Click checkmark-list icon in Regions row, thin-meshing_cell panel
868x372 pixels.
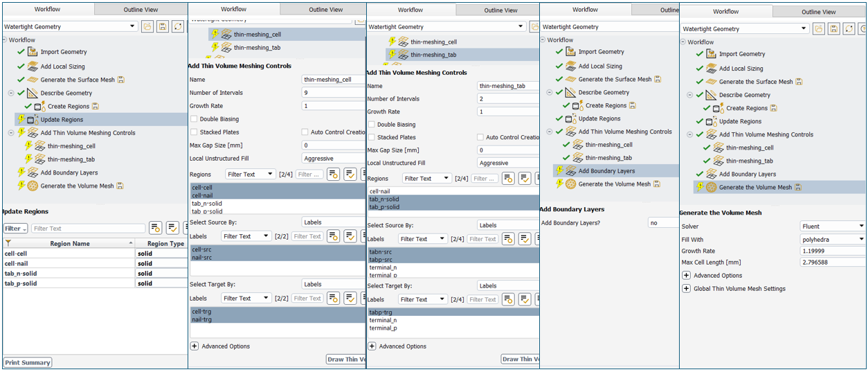(350, 175)
